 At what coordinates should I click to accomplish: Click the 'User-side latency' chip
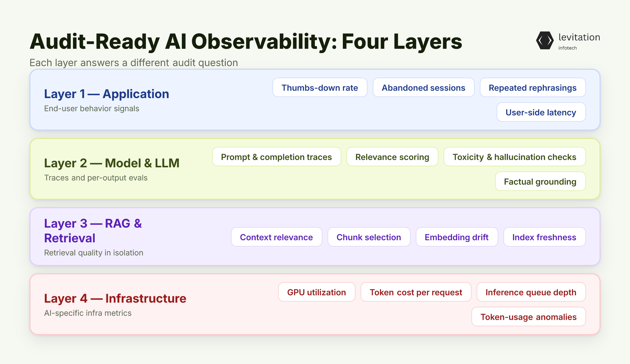pos(541,112)
